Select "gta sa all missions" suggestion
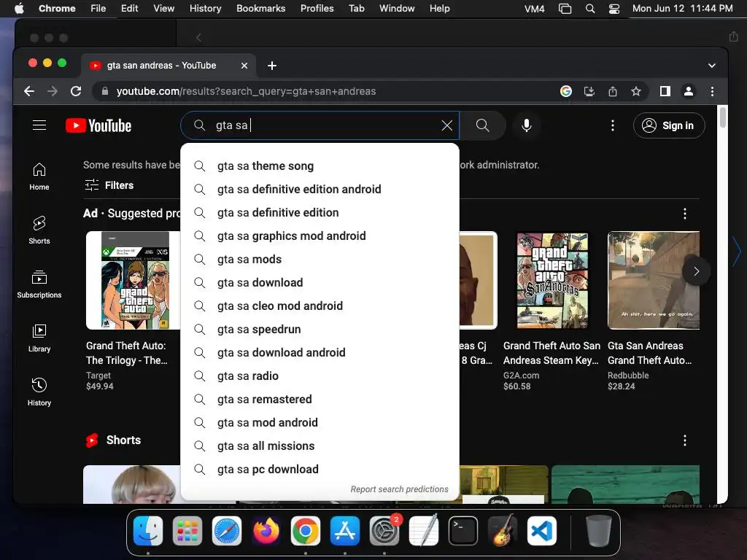Image resolution: width=747 pixels, height=560 pixels. (320, 446)
